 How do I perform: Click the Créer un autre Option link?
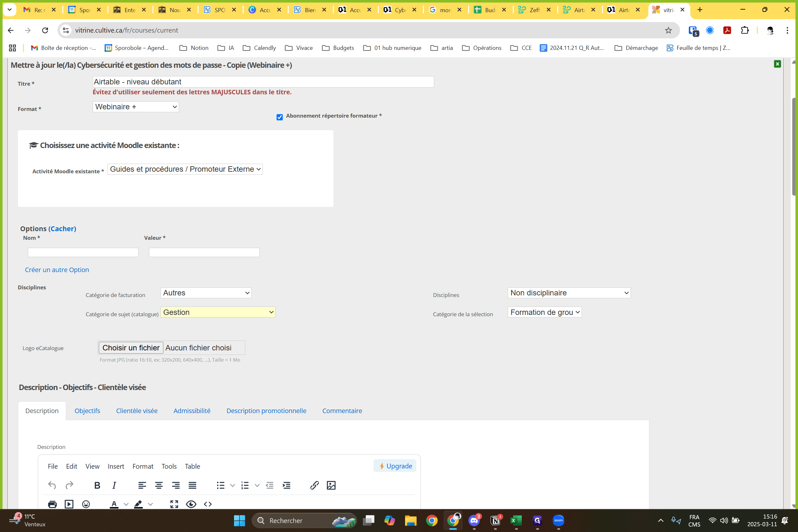(x=57, y=270)
